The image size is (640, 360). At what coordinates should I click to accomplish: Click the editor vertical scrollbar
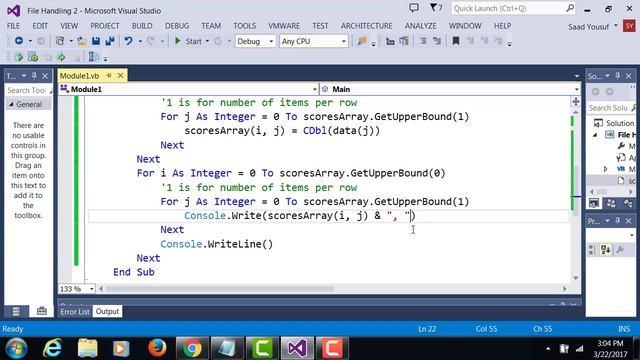[576, 192]
